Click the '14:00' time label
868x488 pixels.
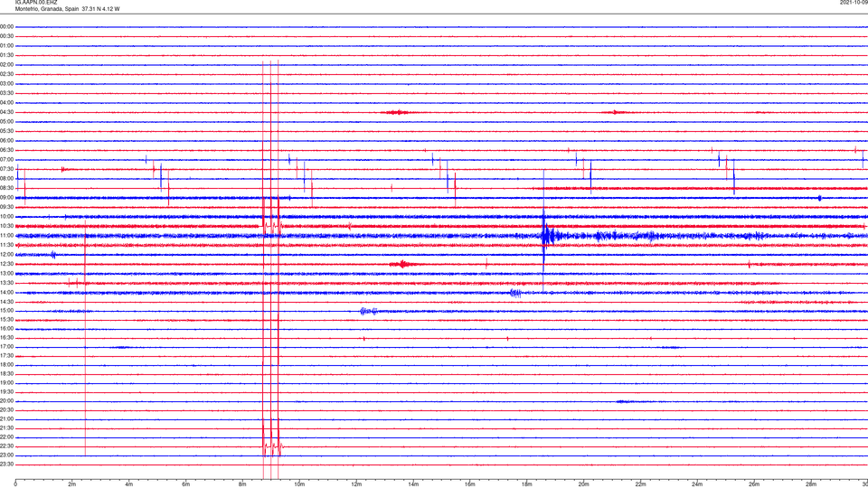[7, 292]
